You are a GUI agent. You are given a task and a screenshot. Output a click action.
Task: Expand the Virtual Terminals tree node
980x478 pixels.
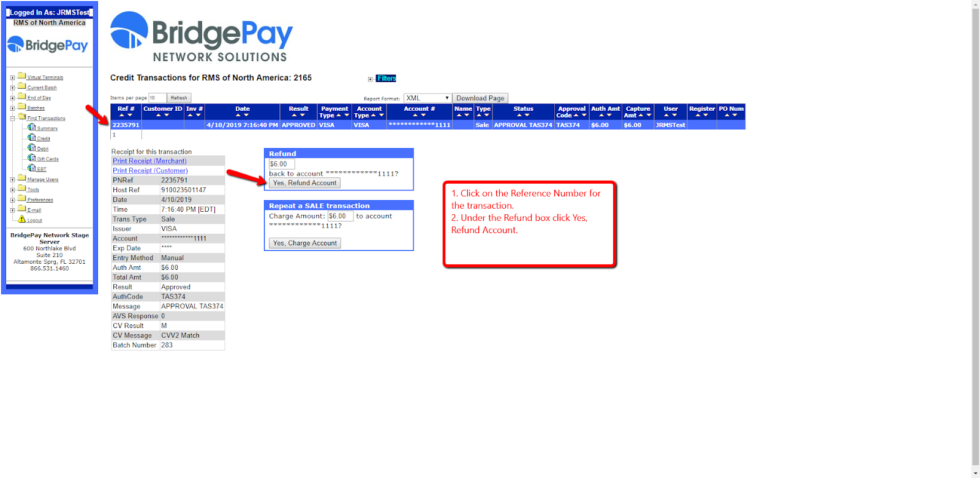coord(12,78)
